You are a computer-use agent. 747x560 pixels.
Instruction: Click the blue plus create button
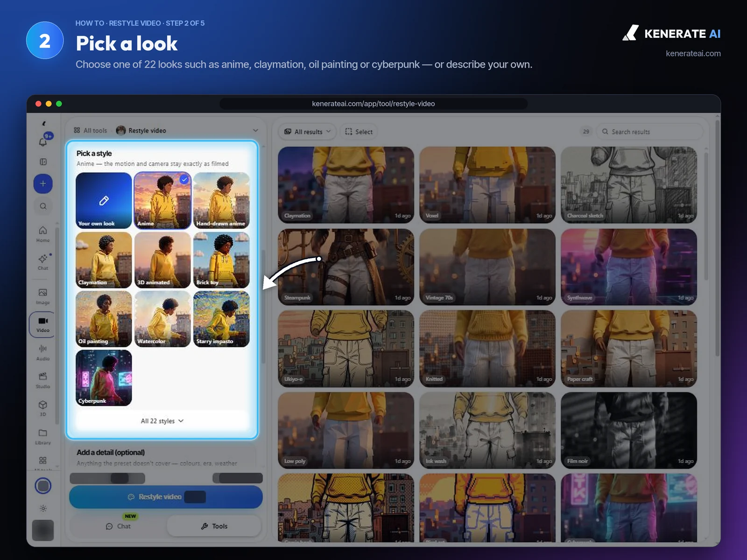[43, 183]
